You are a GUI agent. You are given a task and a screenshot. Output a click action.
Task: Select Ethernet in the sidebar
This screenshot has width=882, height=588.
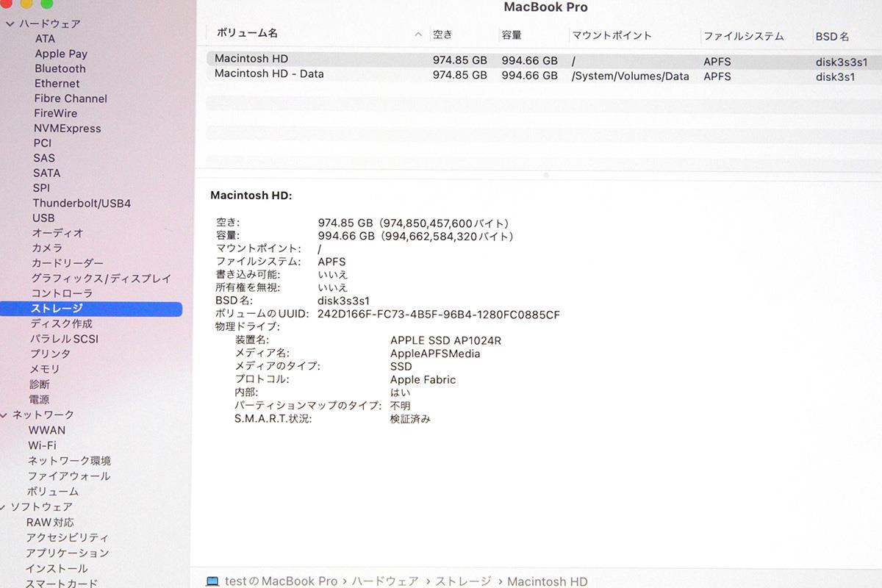[x=57, y=84]
